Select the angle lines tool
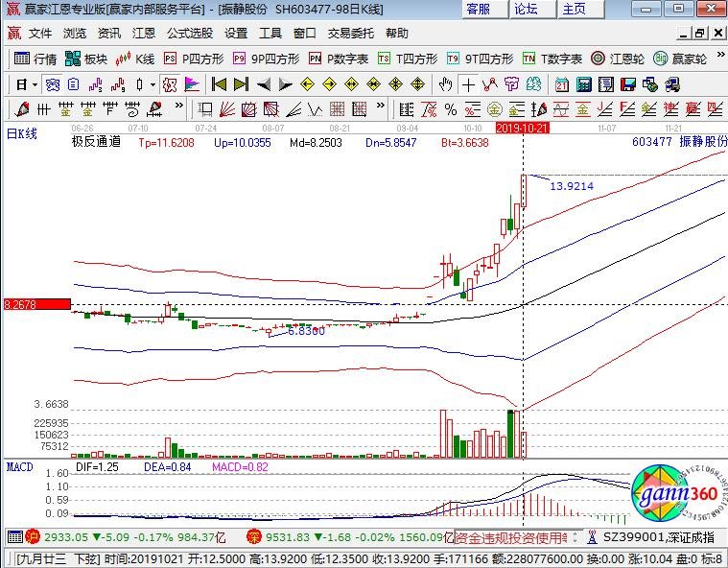728x568 pixels. (x=294, y=109)
